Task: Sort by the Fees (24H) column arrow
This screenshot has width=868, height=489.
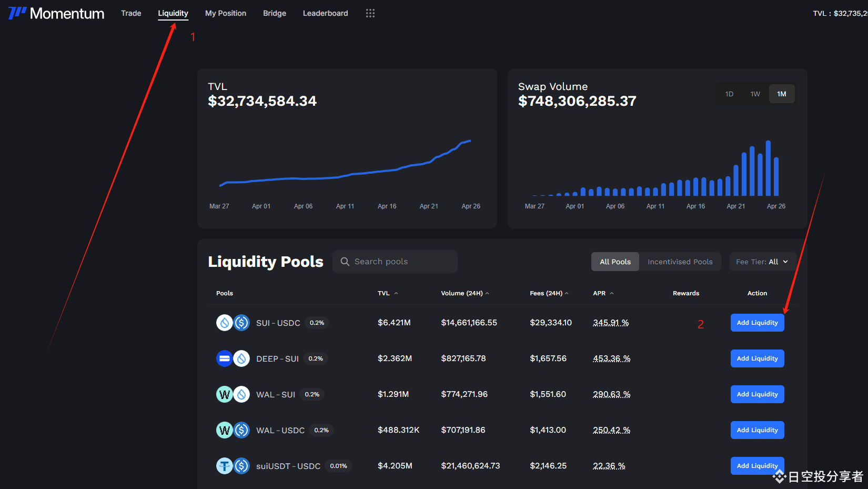Action: [567, 293]
